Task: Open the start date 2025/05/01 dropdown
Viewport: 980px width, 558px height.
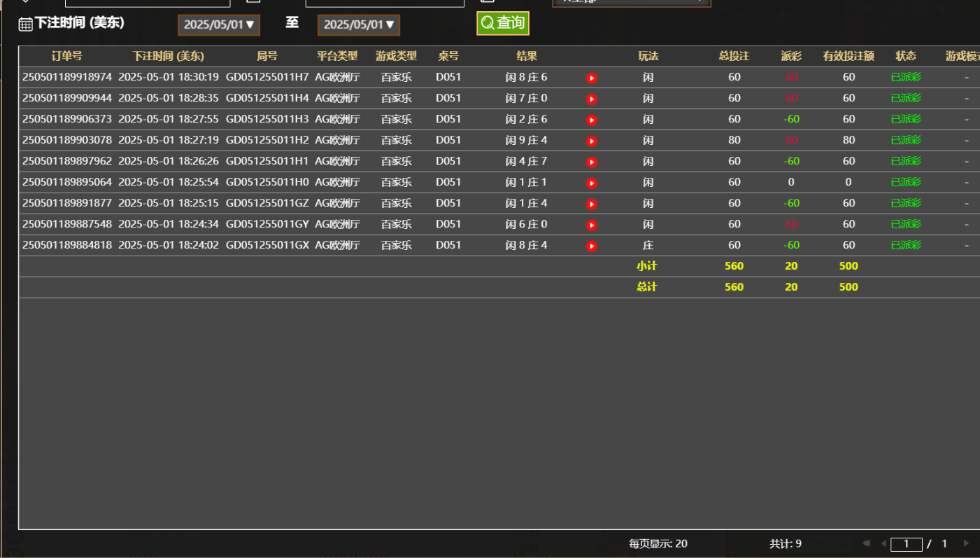Action: [219, 25]
